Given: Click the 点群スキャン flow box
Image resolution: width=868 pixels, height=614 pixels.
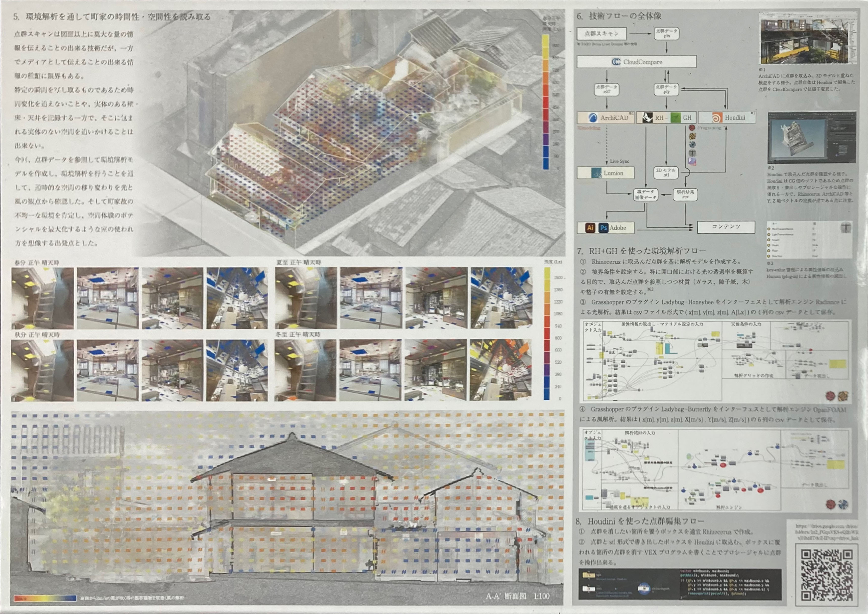Looking at the screenshot, I should tap(601, 34).
